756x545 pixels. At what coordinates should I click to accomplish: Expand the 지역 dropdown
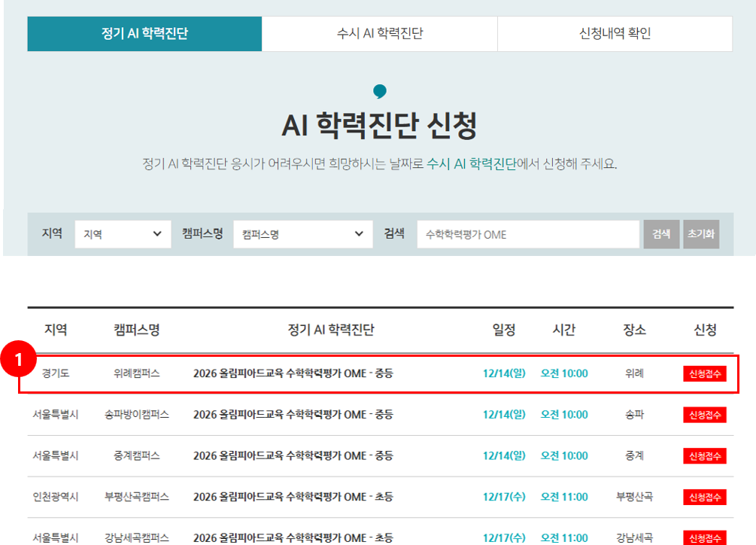[x=123, y=234]
